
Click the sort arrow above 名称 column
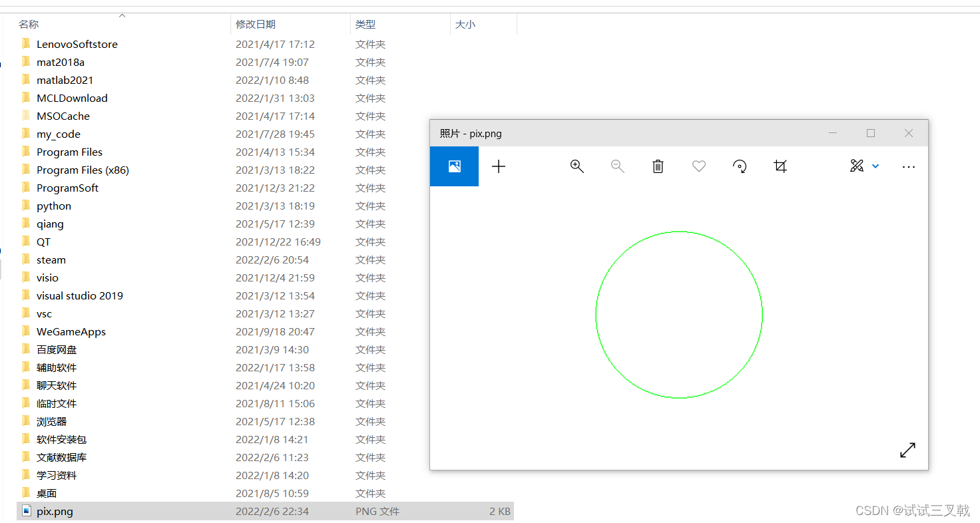(122, 15)
